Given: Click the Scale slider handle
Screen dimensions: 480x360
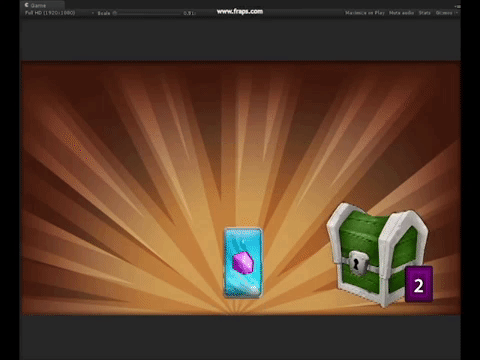Looking at the screenshot, I should click(x=115, y=13).
